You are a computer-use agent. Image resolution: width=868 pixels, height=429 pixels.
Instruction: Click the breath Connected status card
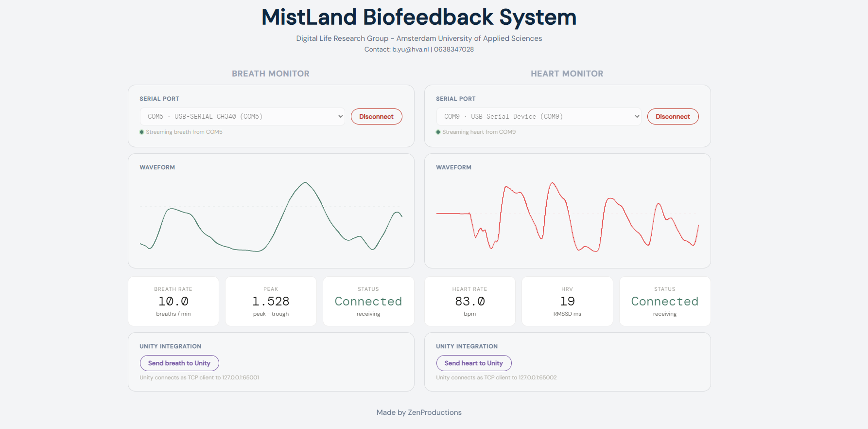click(368, 302)
